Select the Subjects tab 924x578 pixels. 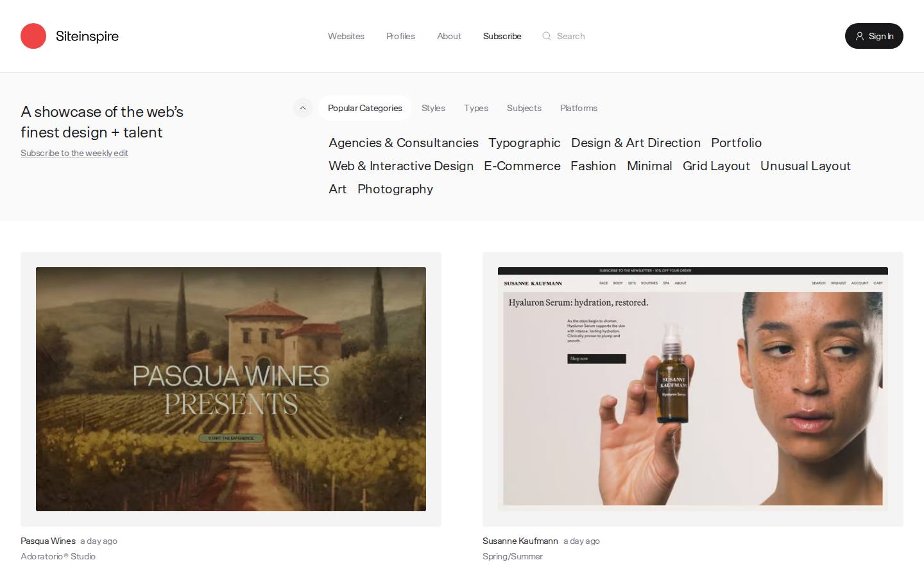pyautogui.click(x=524, y=108)
